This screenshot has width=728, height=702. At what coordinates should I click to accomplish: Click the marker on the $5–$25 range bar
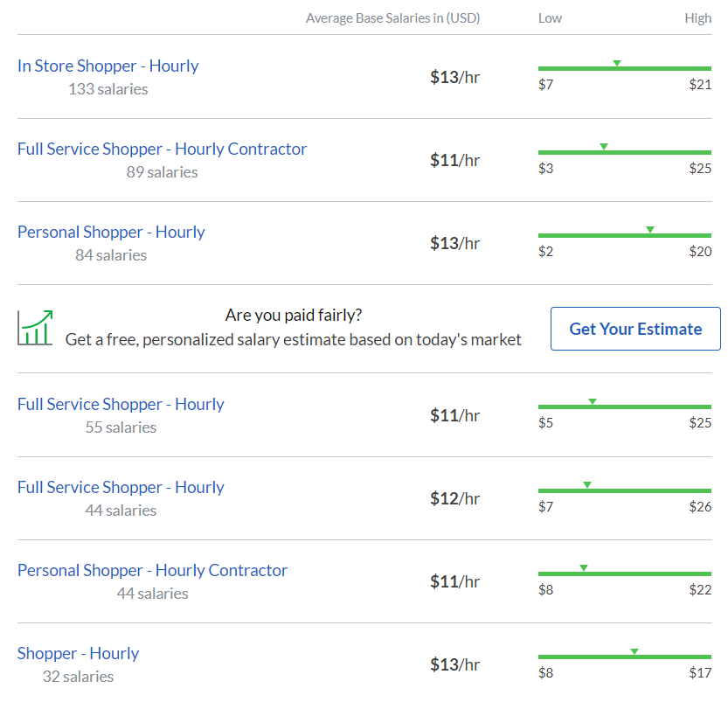[x=593, y=401]
